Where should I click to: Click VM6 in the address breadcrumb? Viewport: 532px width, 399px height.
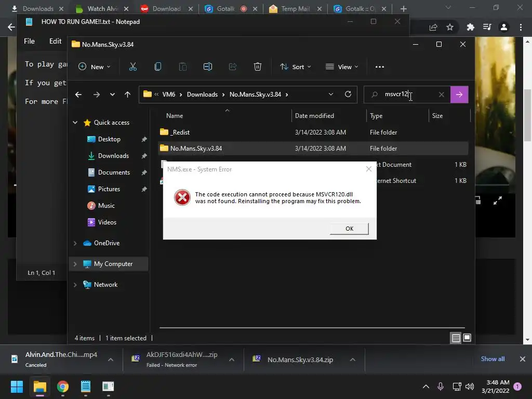[x=169, y=95]
